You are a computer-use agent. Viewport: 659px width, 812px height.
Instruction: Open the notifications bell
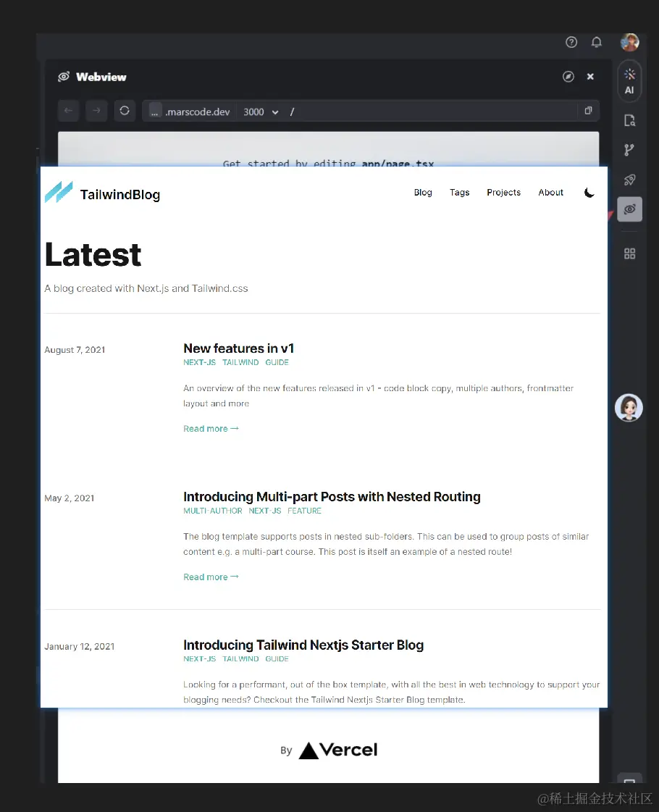tap(597, 43)
